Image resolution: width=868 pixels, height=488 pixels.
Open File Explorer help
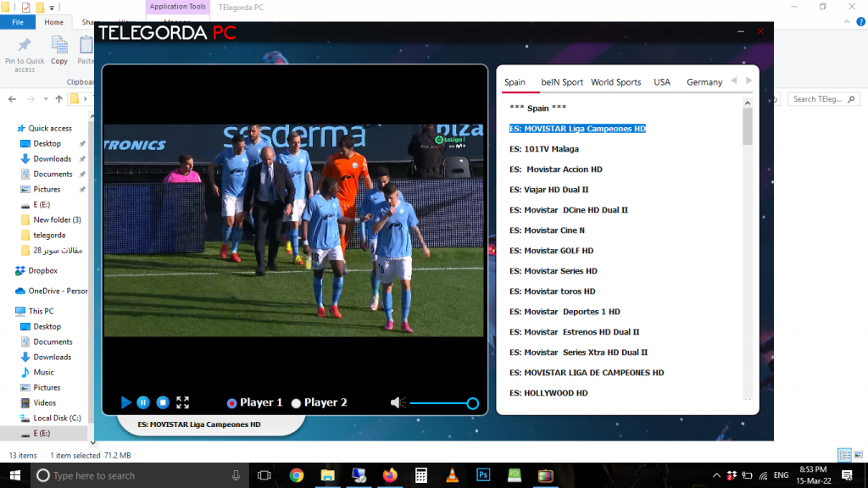pos(861,22)
